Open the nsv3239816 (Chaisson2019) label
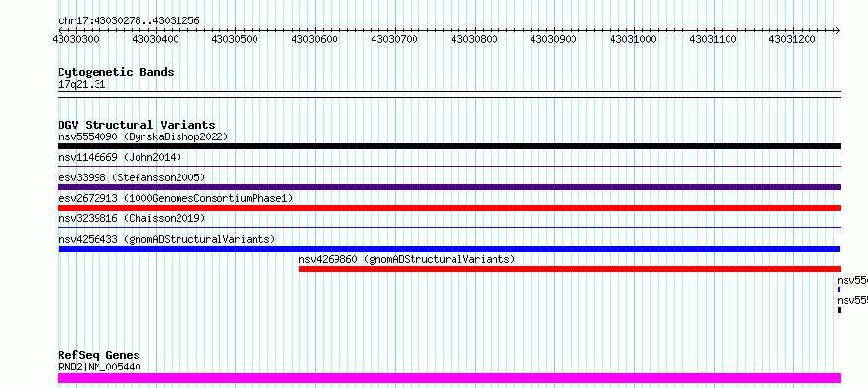The height and width of the screenshot is (388, 868). tap(132, 218)
